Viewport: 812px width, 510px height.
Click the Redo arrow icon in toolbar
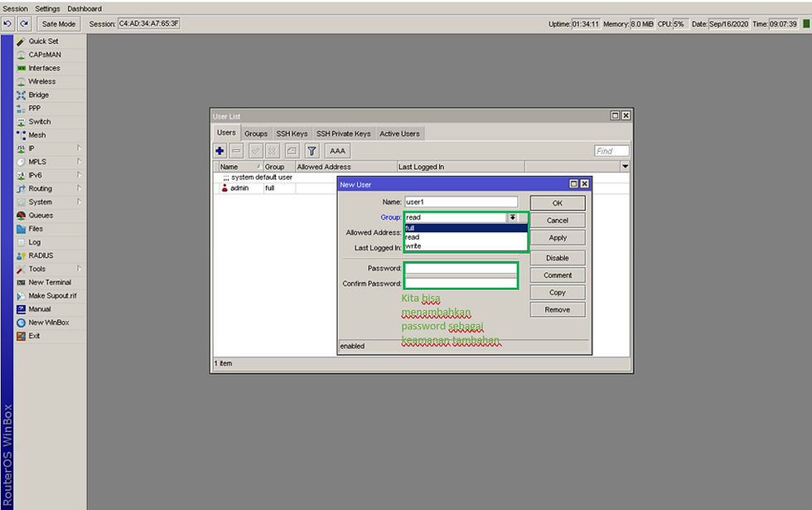click(x=24, y=24)
